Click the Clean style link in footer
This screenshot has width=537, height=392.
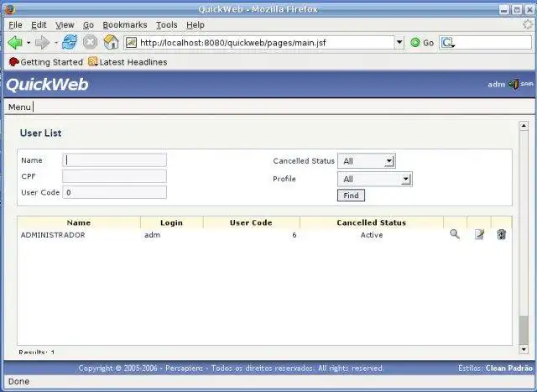coord(496,368)
